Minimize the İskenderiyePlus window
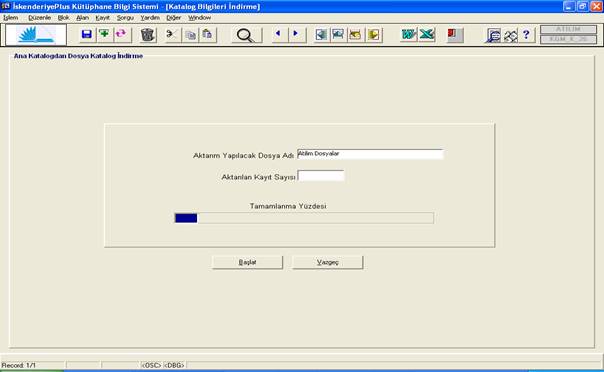Viewport: 604px width, 372px height. click(x=569, y=7)
